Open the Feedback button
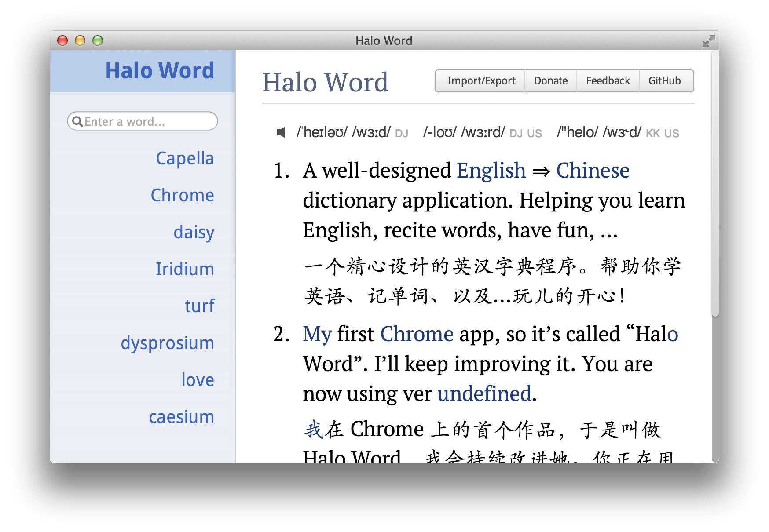769x532 pixels. [x=608, y=81]
